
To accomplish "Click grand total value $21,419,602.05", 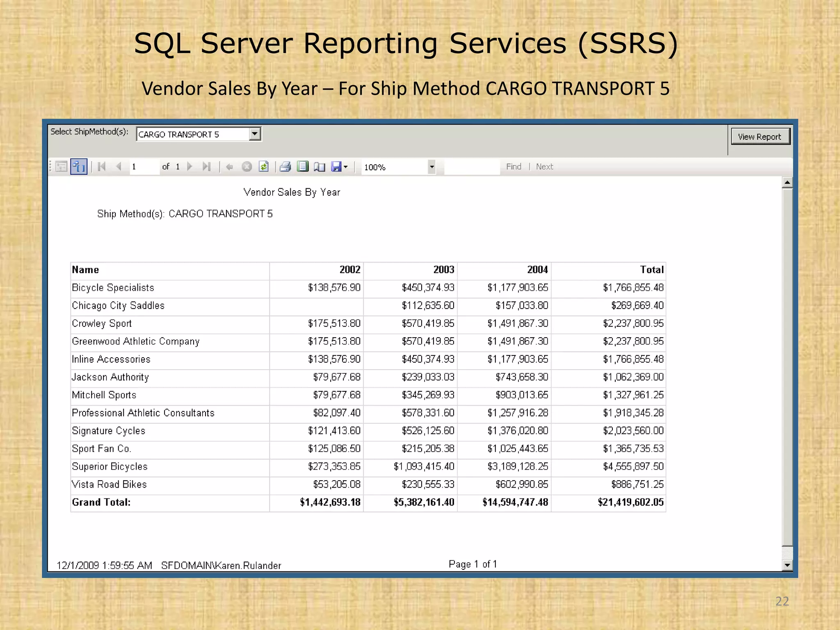I will [x=631, y=502].
